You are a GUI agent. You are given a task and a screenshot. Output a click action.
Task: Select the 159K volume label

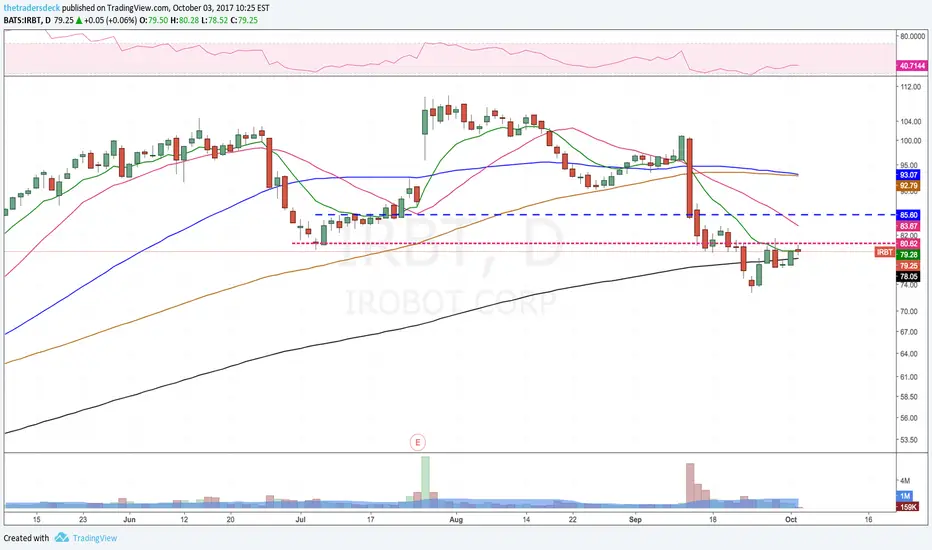pyautogui.click(x=907, y=507)
